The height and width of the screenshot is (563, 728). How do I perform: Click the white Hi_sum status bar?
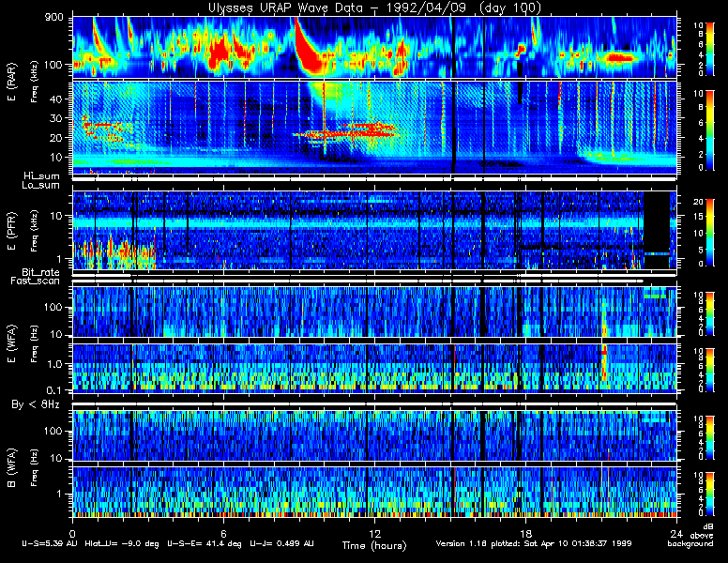(374, 178)
